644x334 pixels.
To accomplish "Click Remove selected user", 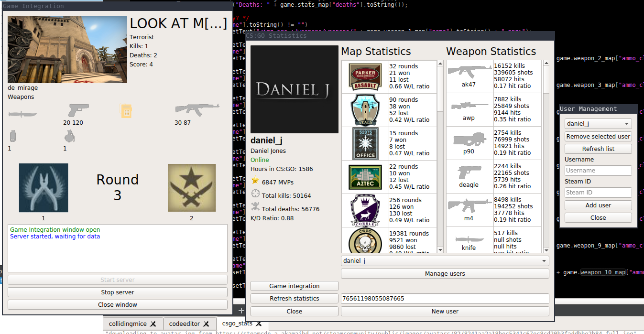I will point(598,137).
